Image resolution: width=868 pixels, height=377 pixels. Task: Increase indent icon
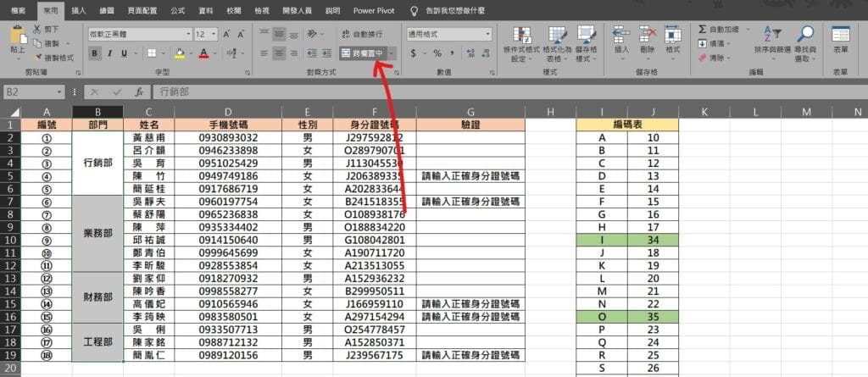tap(326, 53)
